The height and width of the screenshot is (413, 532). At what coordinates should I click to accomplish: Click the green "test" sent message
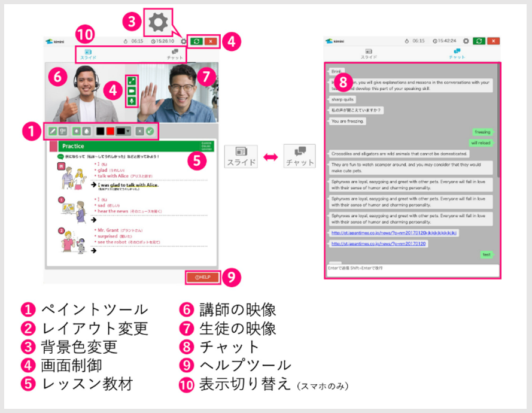(487, 254)
